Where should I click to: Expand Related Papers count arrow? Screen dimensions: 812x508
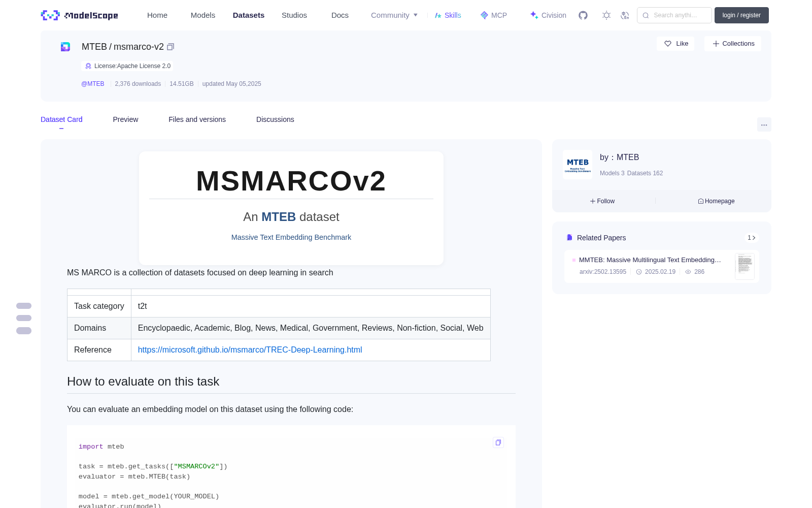(x=751, y=238)
